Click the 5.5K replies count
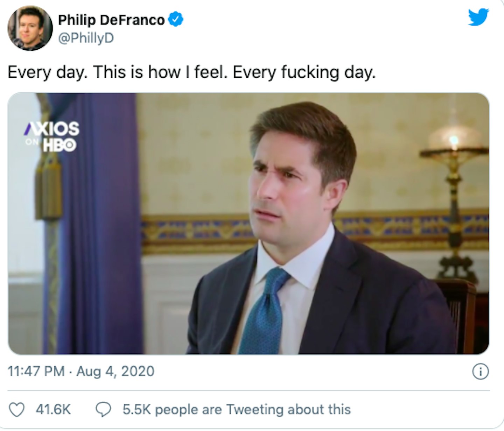504x431 pixels. point(136,409)
